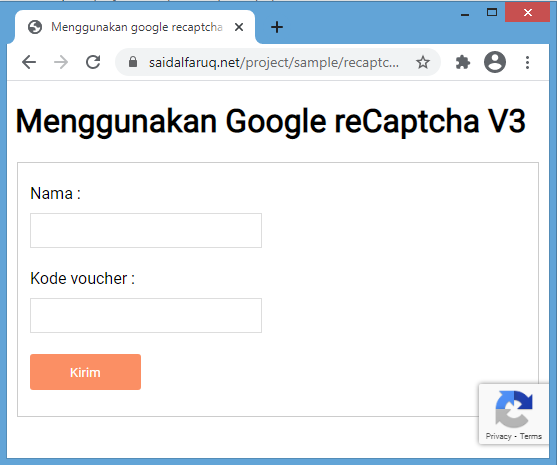Click the Kode voucher input field

pyautogui.click(x=146, y=315)
